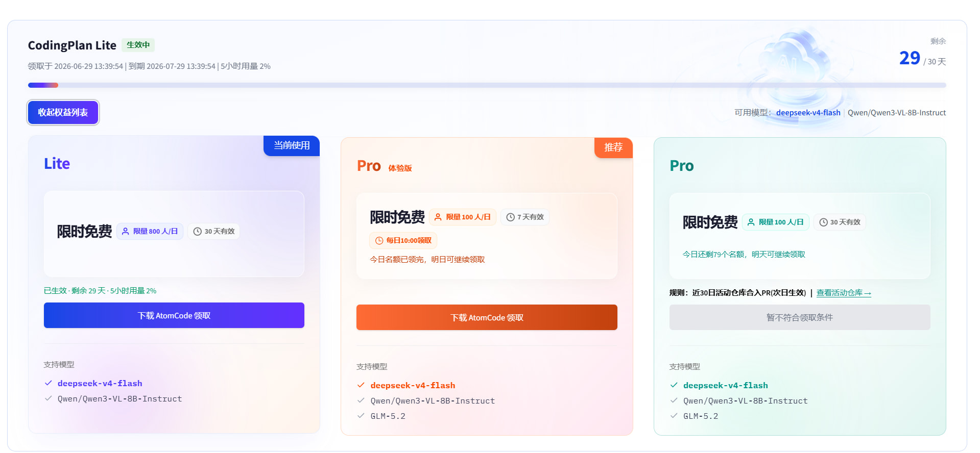Viewport: 980px width, 453px height.
Task: Click checkmark beside green Pro deepseek-v4-flash
Action: click(674, 385)
